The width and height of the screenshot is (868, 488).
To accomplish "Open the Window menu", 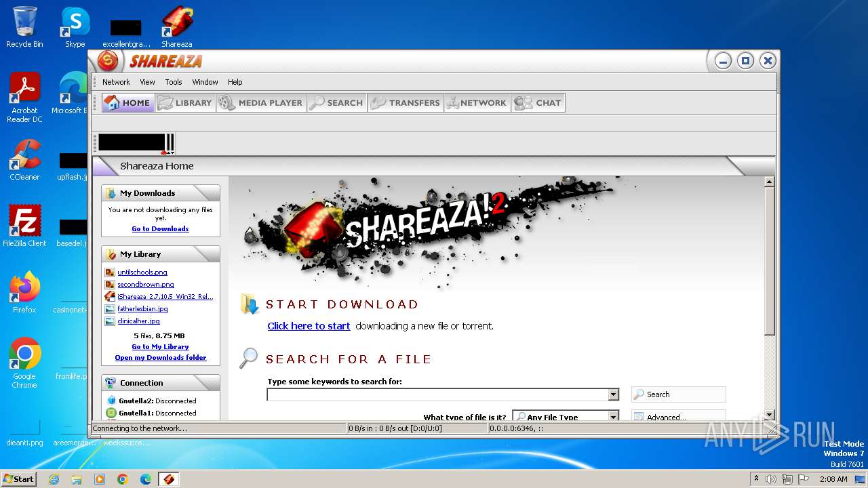I will [205, 82].
